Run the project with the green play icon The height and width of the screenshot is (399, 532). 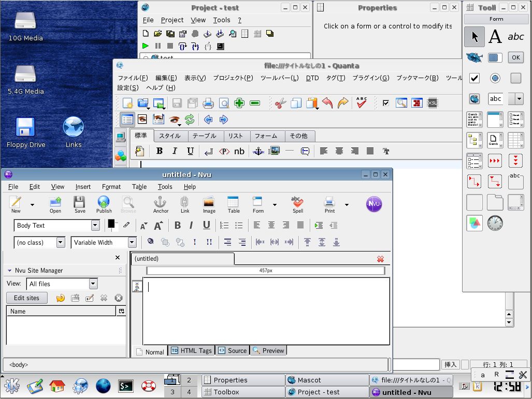[x=145, y=46]
